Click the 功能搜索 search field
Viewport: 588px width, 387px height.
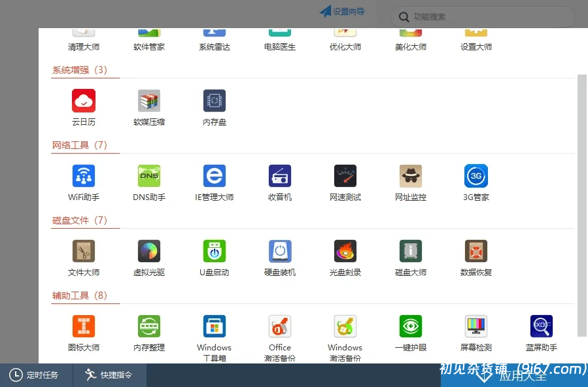(x=482, y=17)
